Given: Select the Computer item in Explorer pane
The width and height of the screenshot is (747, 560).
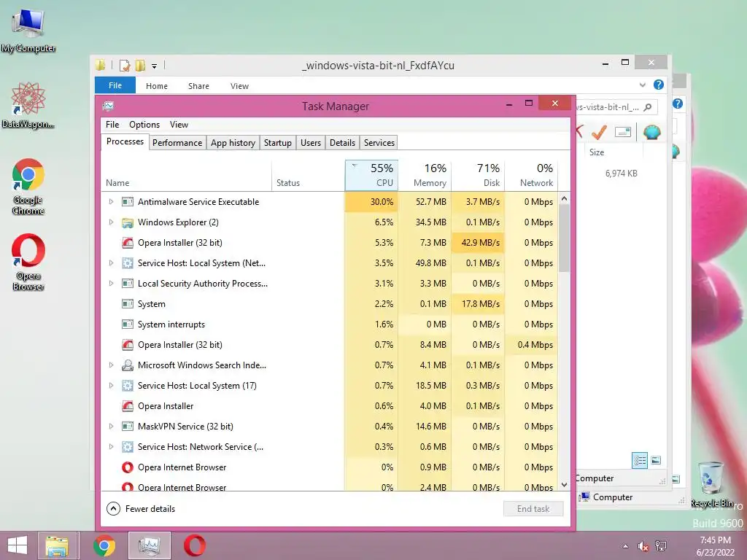Looking at the screenshot, I should tap(606, 497).
